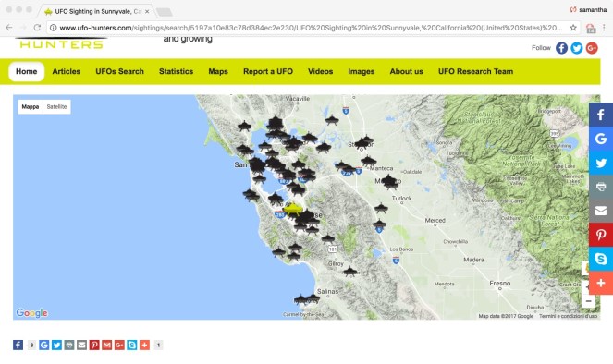Print page using floating side bar printer
Image resolution: width=613 pixels, height=364 pixels.
coord(601,187)
